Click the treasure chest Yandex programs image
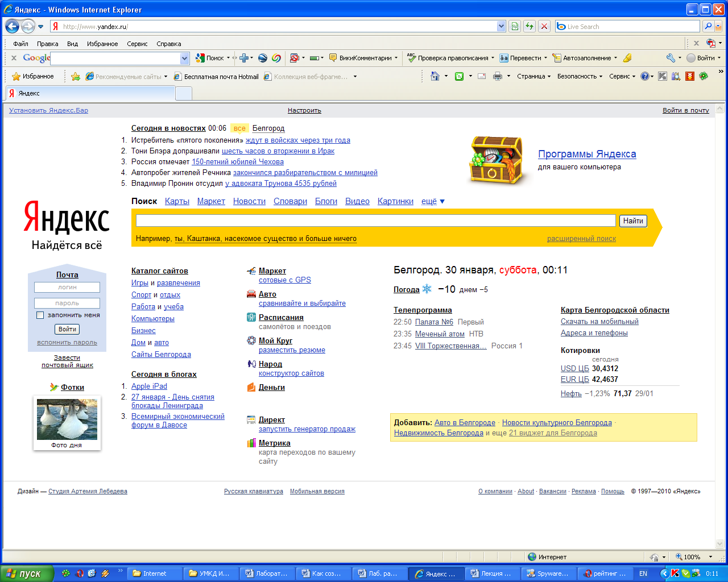The width and height of the screenshot is (728, 582). pyautogui.click(x=495, y=160)
